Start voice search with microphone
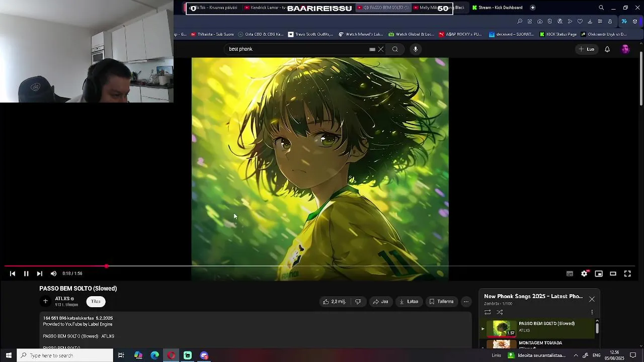Screen dimensions: 644x362 (416, 49)
